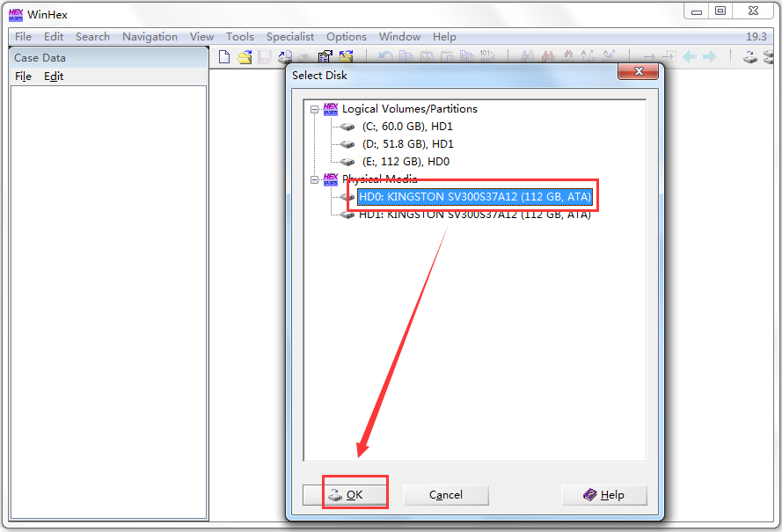Collapse the Physical Media tree node

pos(314,179)
